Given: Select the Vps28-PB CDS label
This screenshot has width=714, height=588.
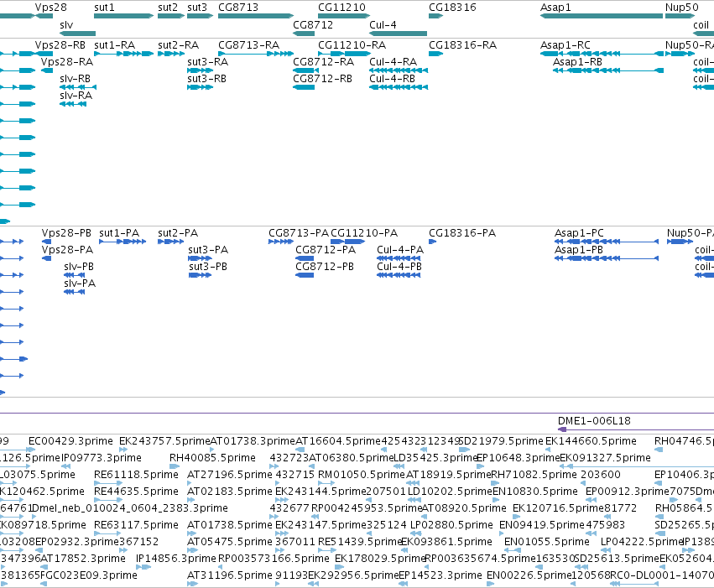Looking at the screenshot, I should coord(66,233).
